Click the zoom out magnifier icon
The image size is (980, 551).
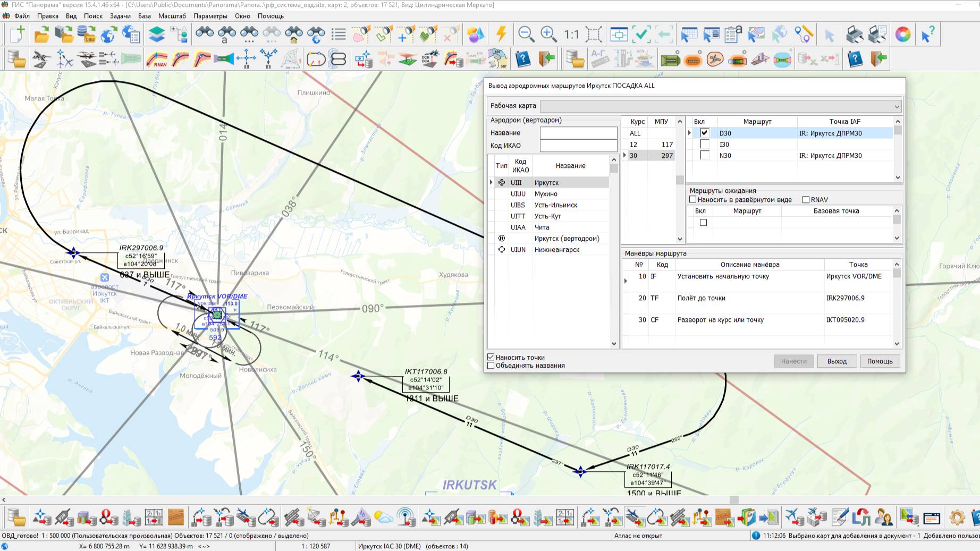(526, 35)
